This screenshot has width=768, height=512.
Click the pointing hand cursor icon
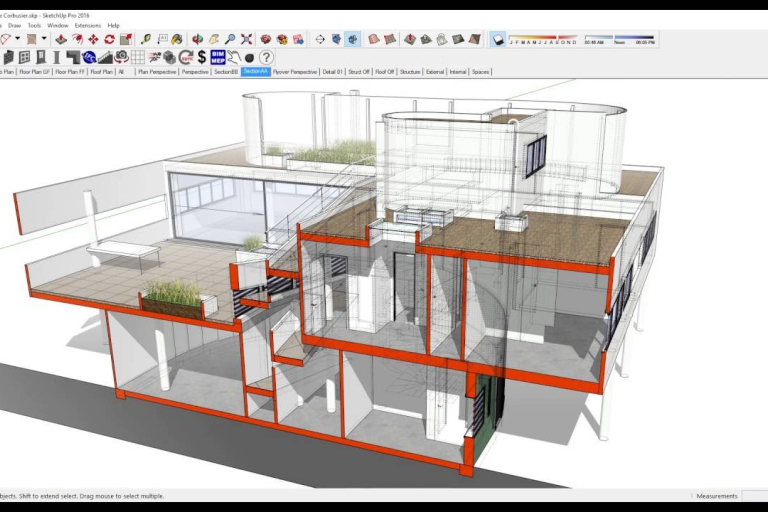234,57
